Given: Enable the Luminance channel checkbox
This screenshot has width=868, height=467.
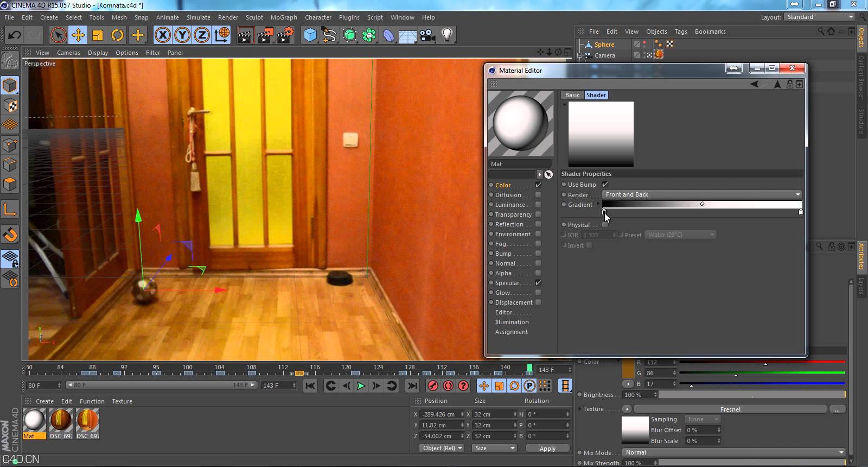Looking at the screenshot, I should [x=538, y=205].
